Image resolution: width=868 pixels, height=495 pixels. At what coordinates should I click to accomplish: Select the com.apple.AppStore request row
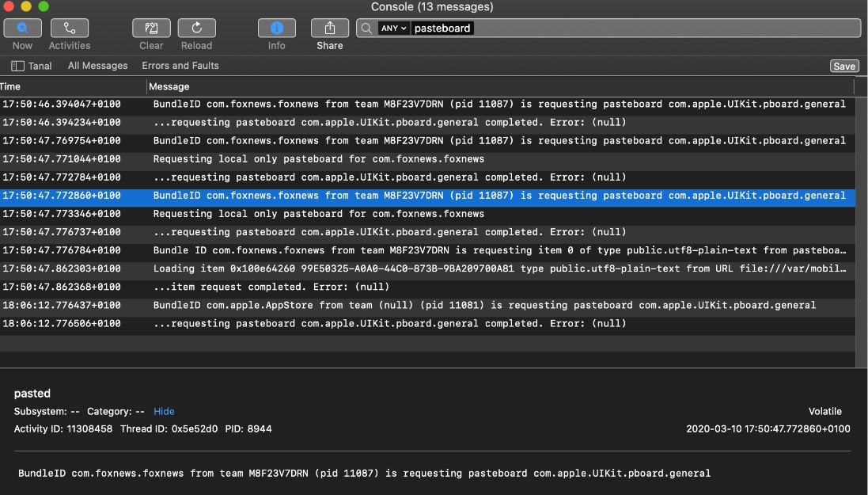[427, 306]
